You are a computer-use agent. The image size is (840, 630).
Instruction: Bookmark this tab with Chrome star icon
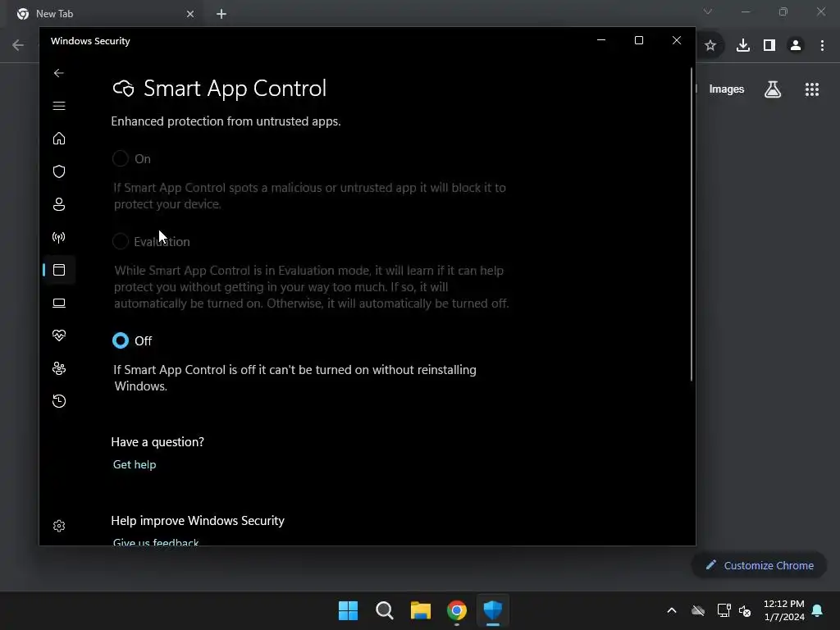tap(710, 46)
